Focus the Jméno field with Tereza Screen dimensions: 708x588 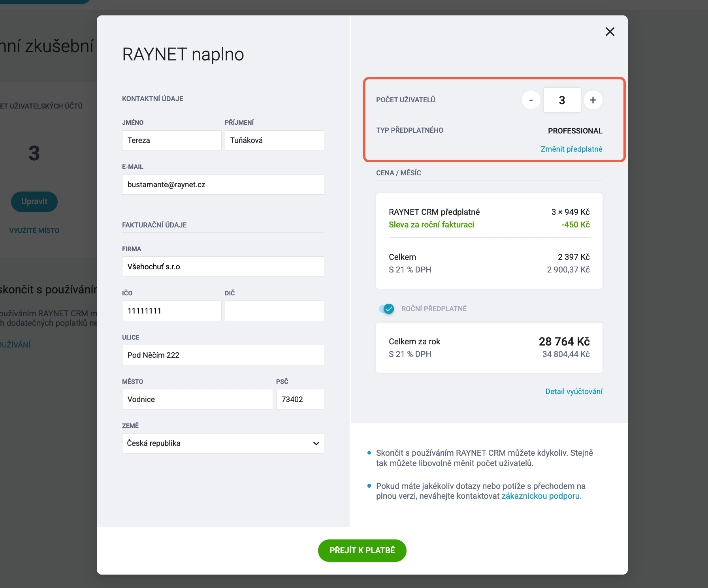[172, 140]
